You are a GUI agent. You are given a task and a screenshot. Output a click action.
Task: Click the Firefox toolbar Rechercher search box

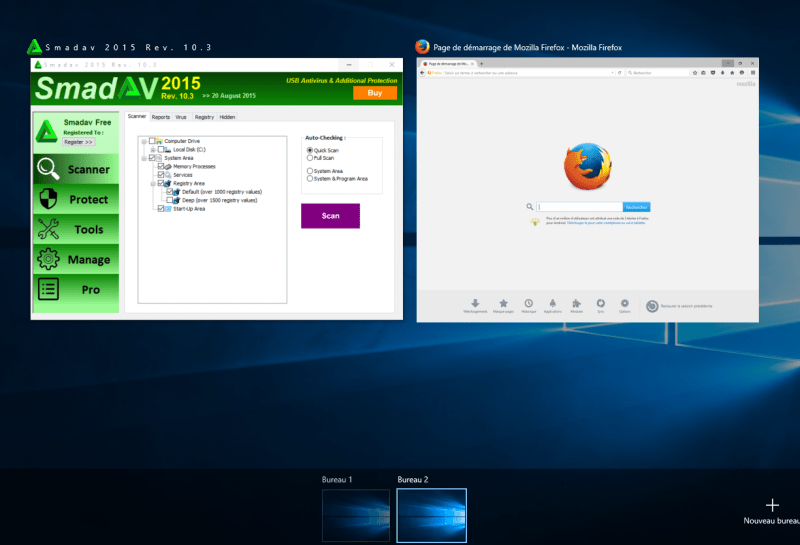(658, 73)
